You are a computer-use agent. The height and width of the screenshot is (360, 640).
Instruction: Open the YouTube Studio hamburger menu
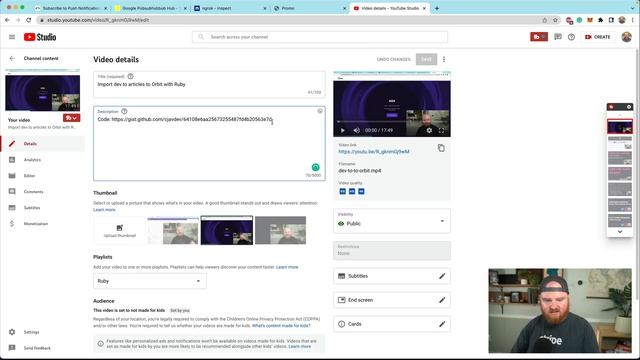pyautogui.click(x=12, y=37)
